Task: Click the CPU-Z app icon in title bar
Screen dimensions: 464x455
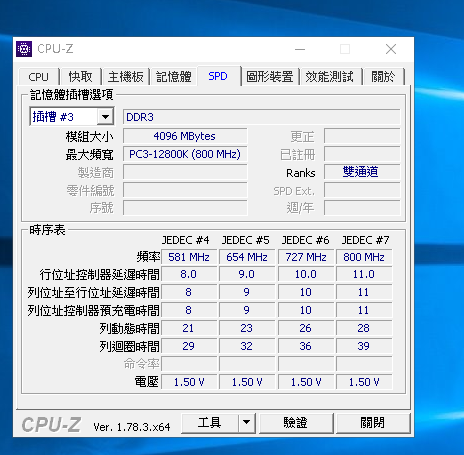Action: pyautogui.click(x=24, y=49)
